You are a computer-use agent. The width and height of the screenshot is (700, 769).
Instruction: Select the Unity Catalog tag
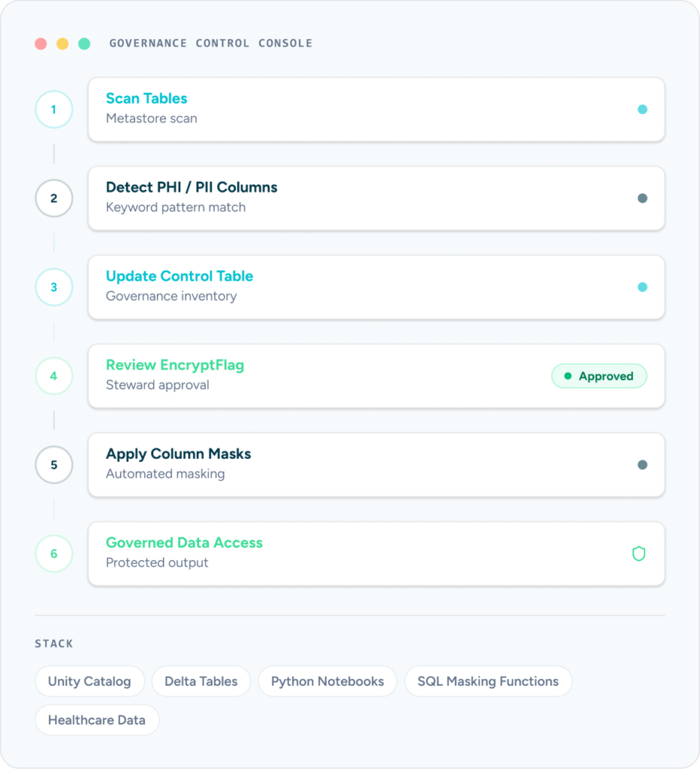tap(90, 681)
